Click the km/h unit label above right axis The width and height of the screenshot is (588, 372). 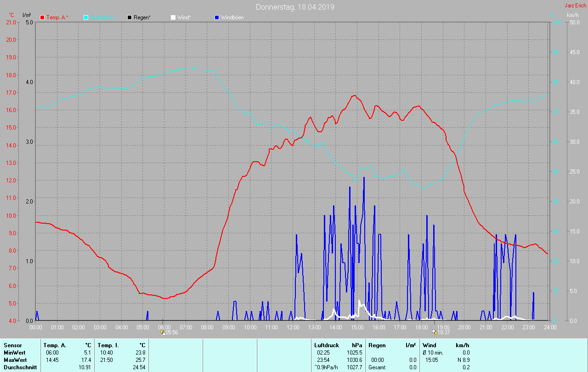[x=572, y=15]
